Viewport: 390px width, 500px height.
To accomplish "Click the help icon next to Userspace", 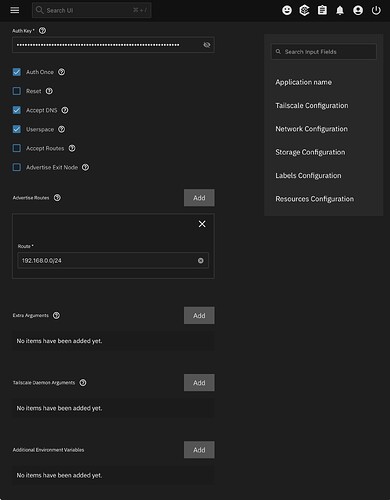I will [x=62, y=129].
